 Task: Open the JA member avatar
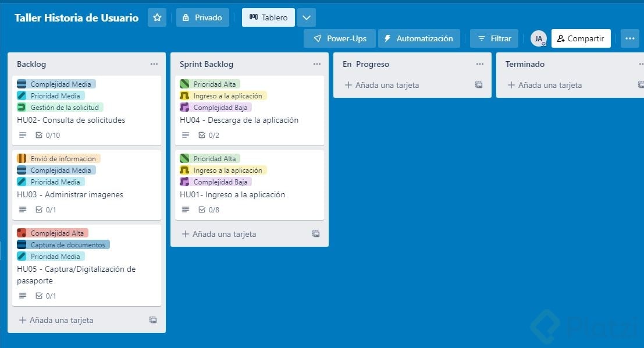[538, 38]
